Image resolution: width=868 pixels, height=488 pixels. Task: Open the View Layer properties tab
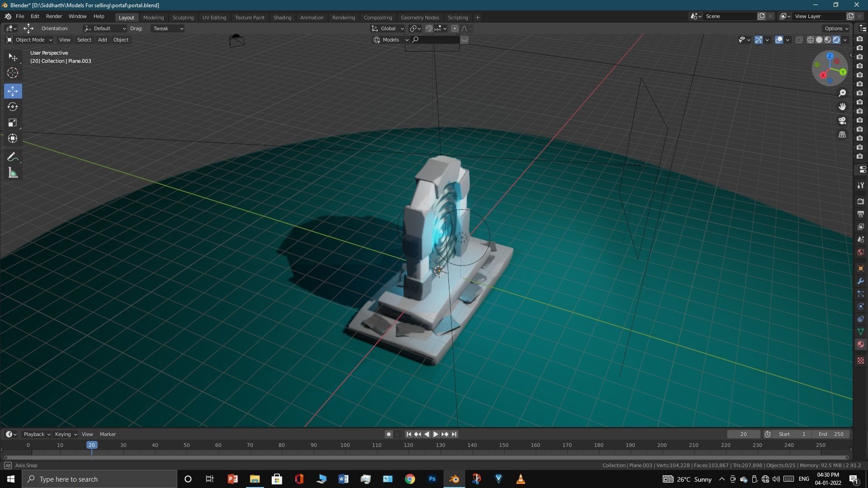point(861,226)
